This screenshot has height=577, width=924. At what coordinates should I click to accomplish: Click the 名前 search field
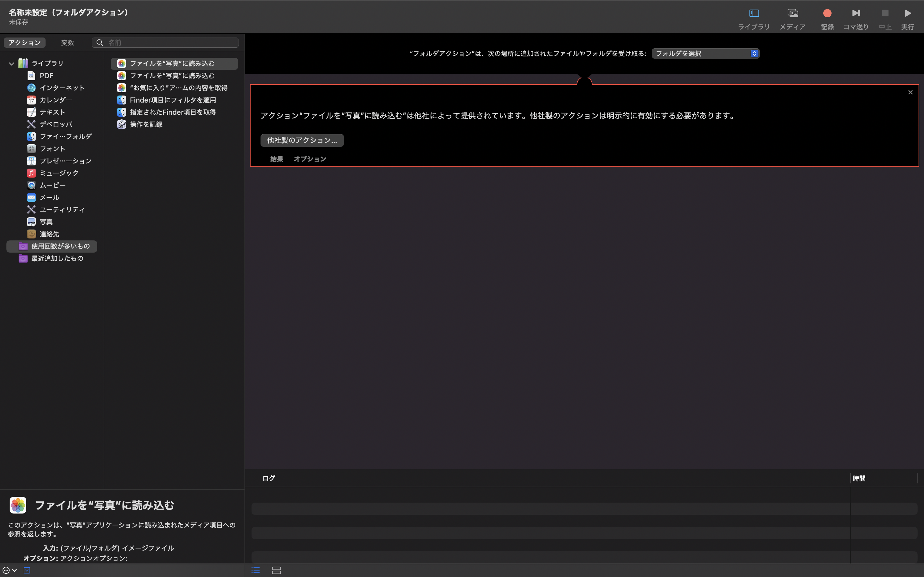[170, 43]
